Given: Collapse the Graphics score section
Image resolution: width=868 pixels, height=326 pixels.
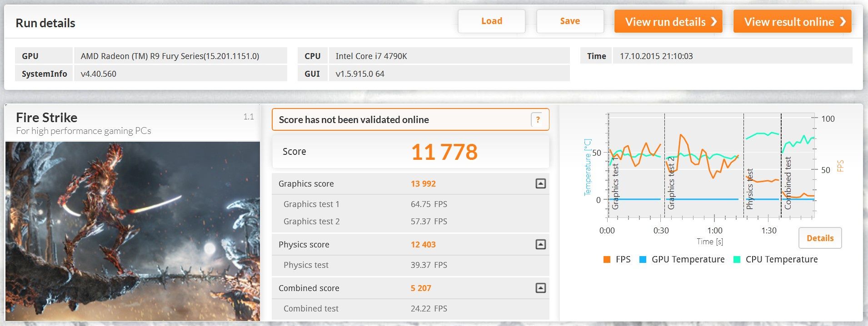Looking at the screenshot, I should (x=540, y=184).
